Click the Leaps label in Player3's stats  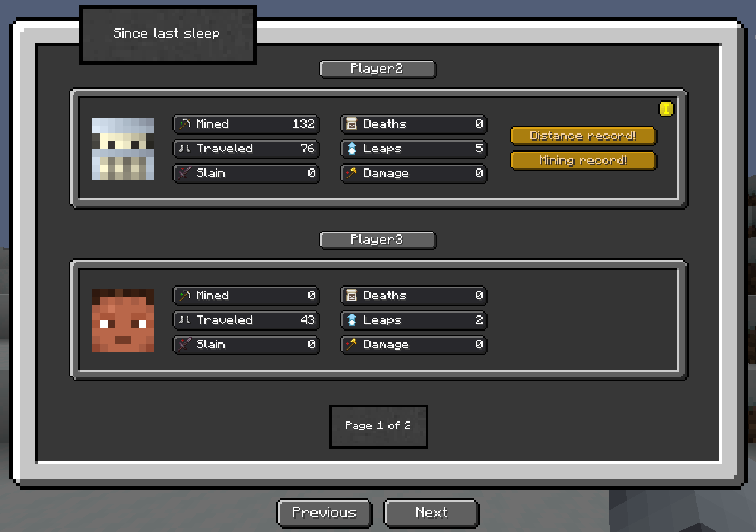click(382, 320)
